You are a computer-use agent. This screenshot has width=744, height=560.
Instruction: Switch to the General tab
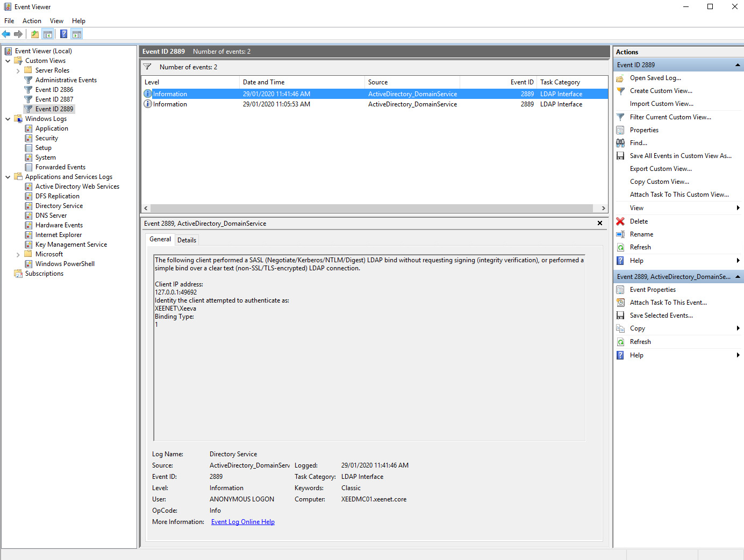pyautogui.click(x=160, y=239)
